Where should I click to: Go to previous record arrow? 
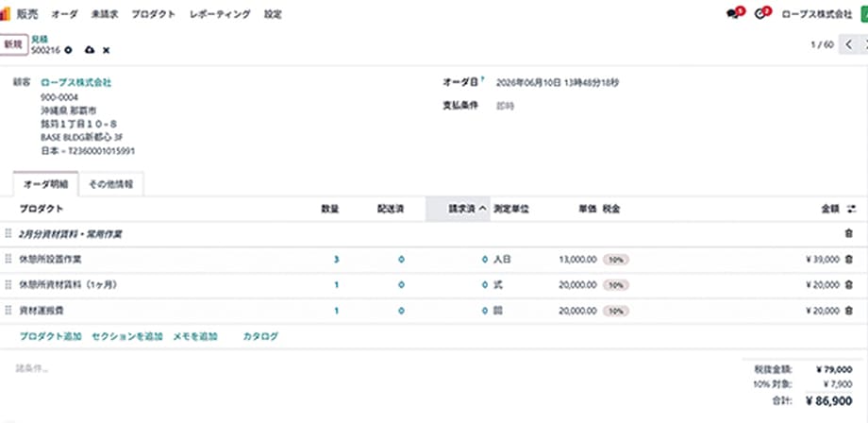click(x=848, y=44)
